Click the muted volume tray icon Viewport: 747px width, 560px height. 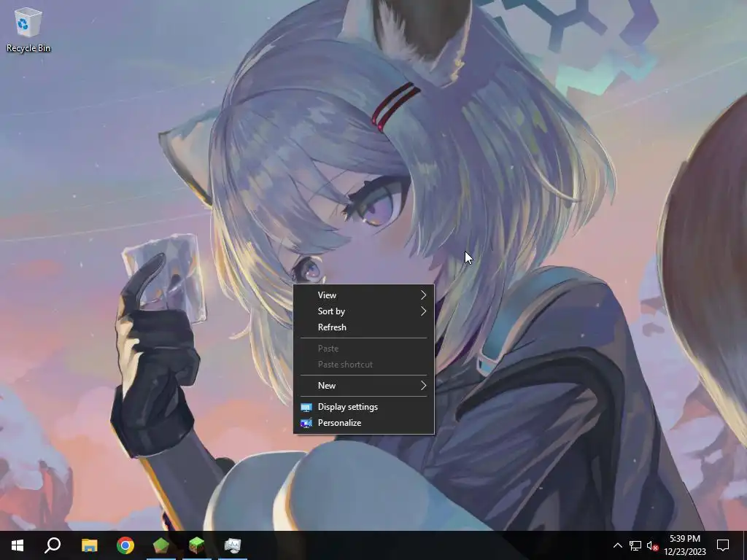tap(652, 545)
